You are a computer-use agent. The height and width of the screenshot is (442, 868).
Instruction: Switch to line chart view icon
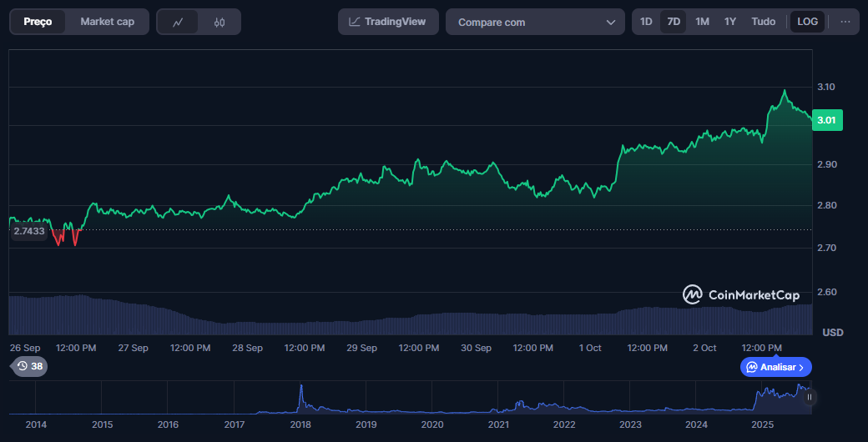(x=178, y=23)
